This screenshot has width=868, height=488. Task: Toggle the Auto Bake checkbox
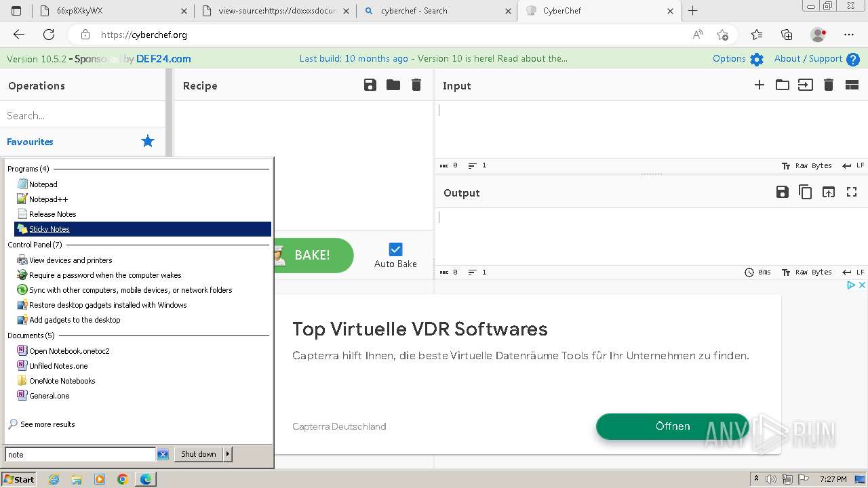[x=396, y=249]
